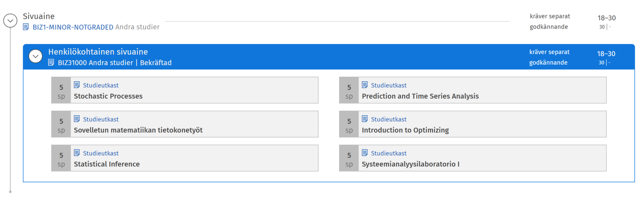The height and width of the screenshot is (200, 644).
Task: Open Studieutkast link above Introduction to Optimizing
Action: click(389, 119)
